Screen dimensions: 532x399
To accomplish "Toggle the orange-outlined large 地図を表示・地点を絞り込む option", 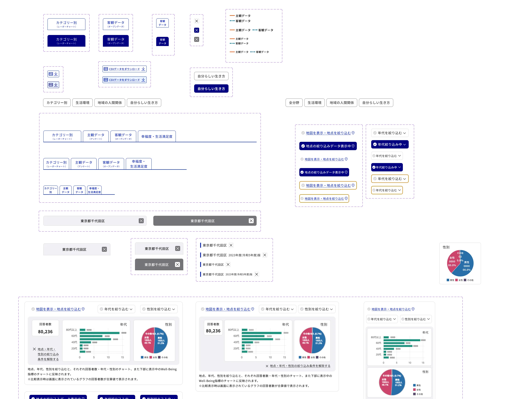I will coord(328,185).
